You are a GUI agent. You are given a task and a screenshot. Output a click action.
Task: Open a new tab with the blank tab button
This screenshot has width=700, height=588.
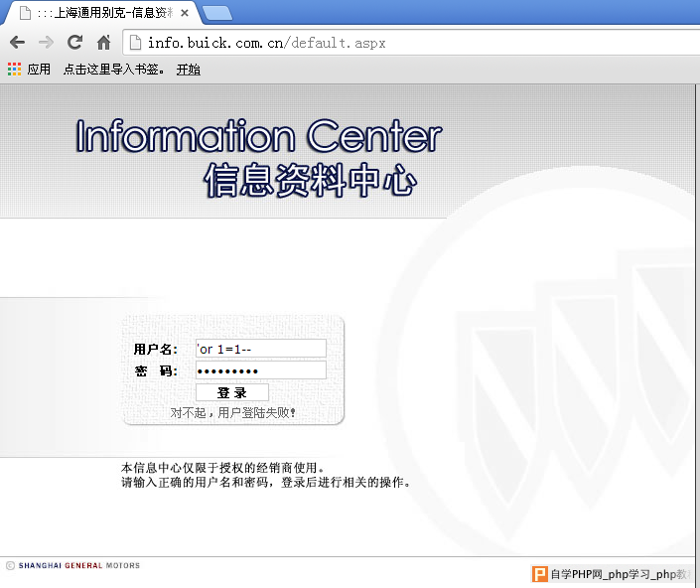(x=217, y=13)
